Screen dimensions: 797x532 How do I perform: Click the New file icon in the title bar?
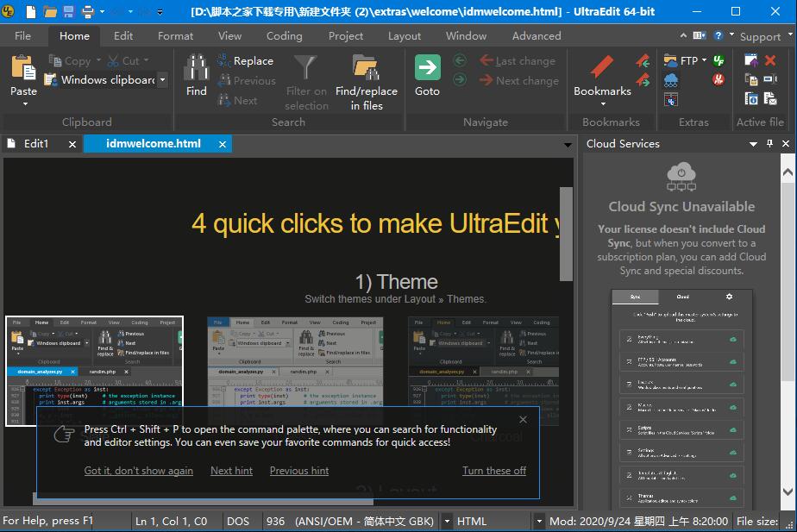[31, 11]
